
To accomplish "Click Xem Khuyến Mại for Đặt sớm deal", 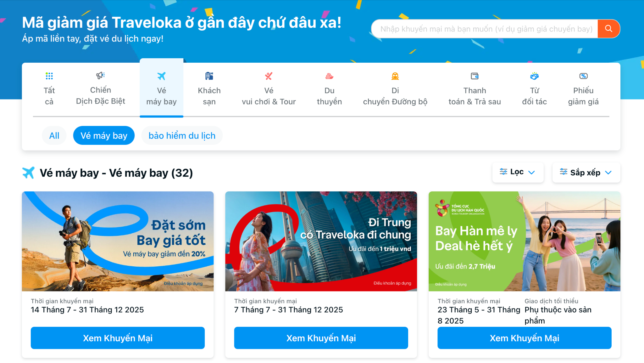I will coord(118,338).
